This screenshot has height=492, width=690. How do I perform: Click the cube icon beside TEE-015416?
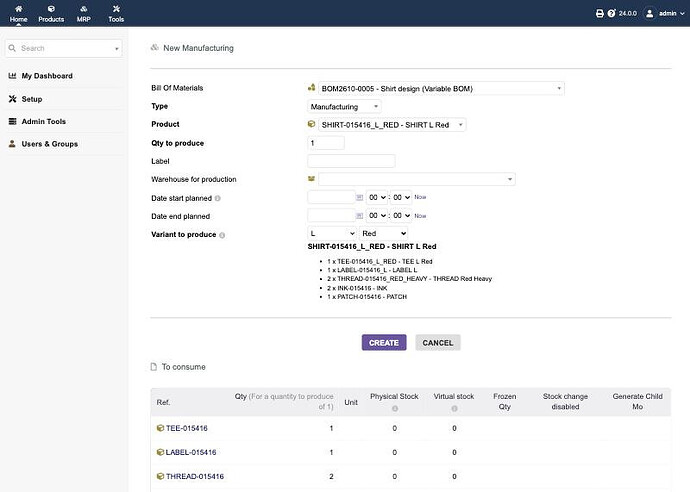(160, 428)
